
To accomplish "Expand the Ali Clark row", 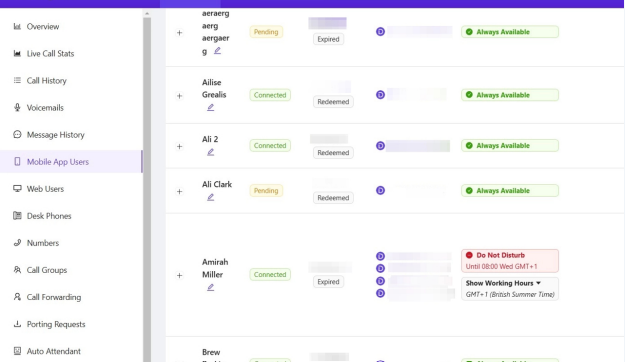I will [x=179, y=191].
